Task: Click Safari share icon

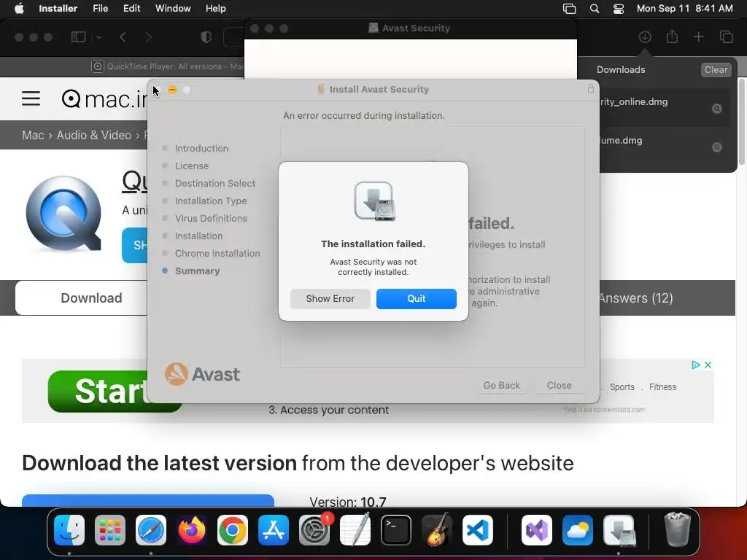Action: (x=672, y=36)
